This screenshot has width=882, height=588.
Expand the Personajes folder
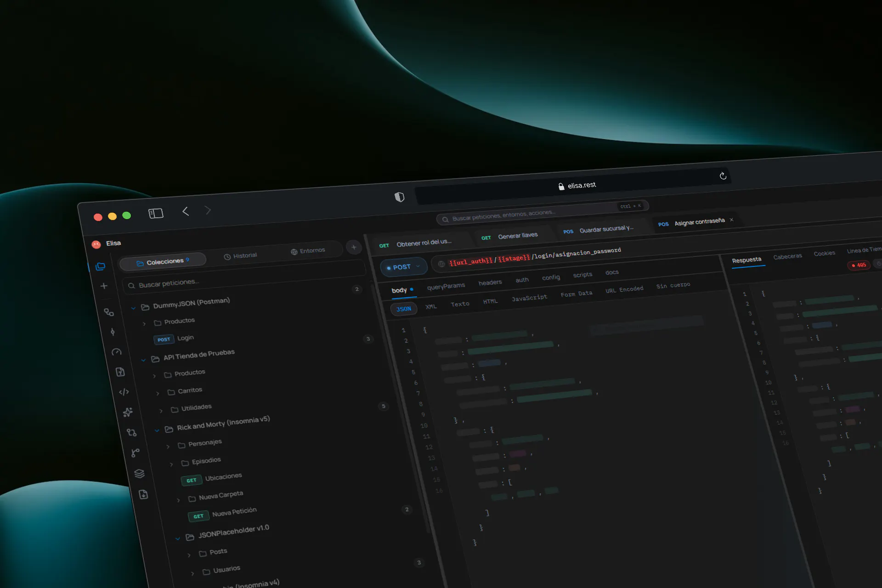[x=168, y=447]
